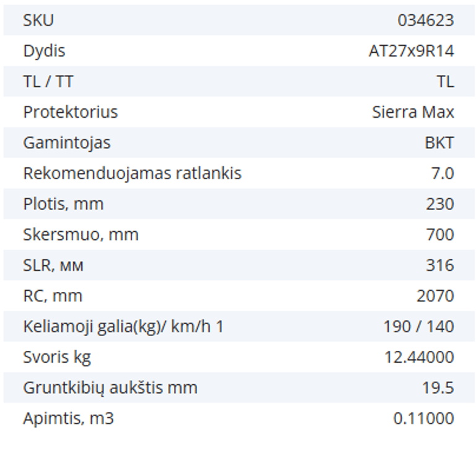Select the Plotis value 230
The height and width of the screenshot is (450, 476).
[440, 204]
